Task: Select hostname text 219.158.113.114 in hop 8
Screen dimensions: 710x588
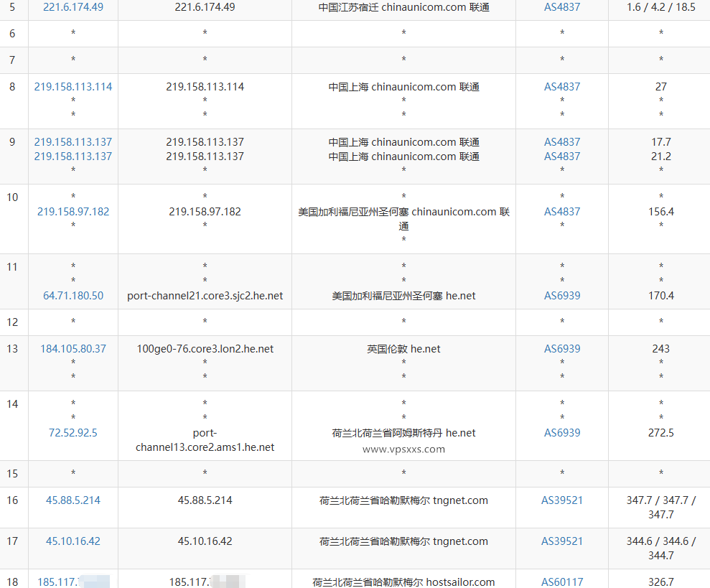Action: (x=205, y=87)
